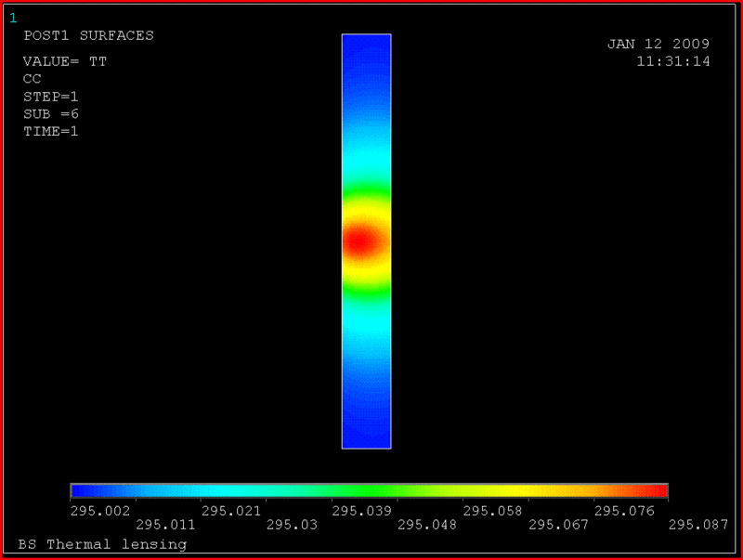Viewport: 743px width, 560px height.
Task: Click the legend value 295.087
Action: [698, 525]
